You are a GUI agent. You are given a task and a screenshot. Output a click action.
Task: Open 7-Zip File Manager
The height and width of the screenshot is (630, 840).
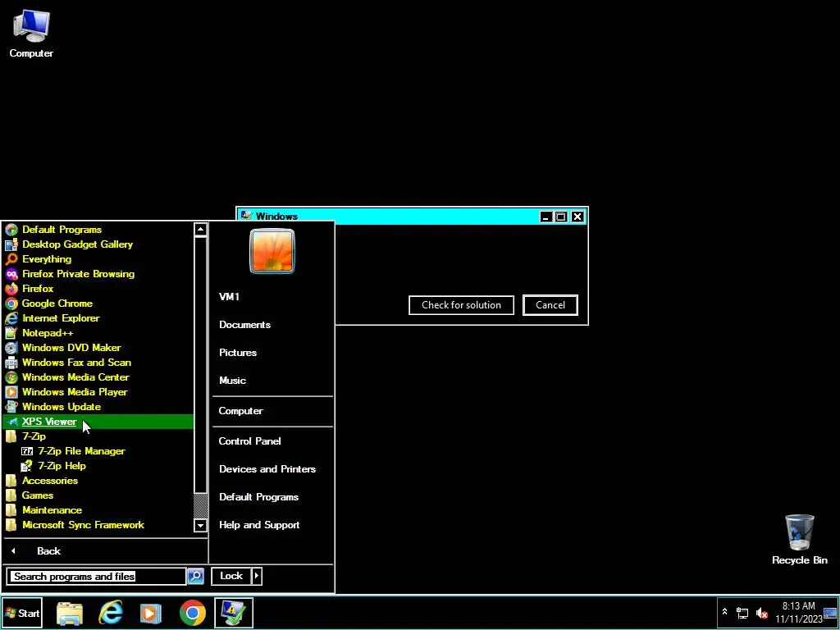pos(98,451)
